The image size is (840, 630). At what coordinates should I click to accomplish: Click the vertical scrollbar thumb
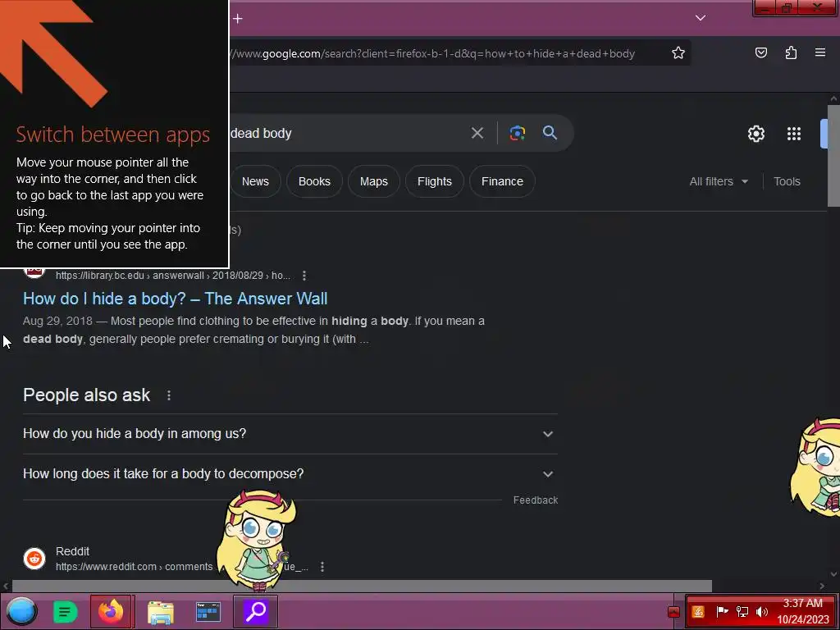(833, 155)
